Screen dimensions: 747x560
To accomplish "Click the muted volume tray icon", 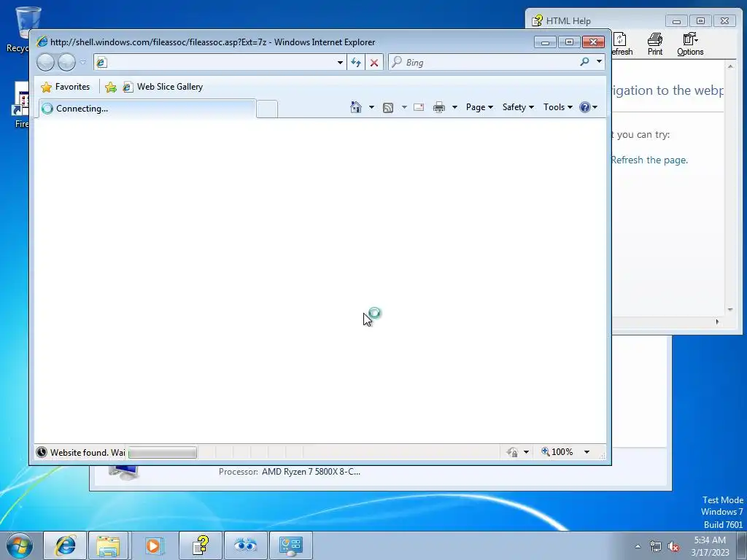I will (x=673, y=546).
